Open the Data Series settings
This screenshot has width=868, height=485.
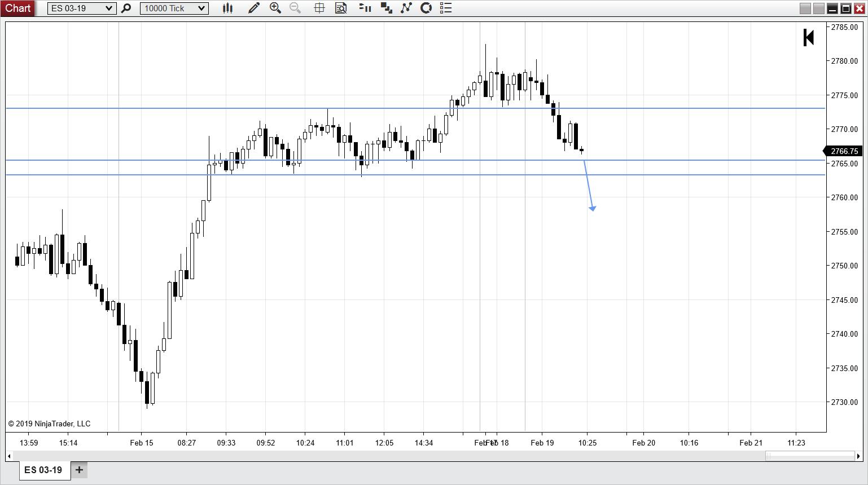tap(387, 8)
